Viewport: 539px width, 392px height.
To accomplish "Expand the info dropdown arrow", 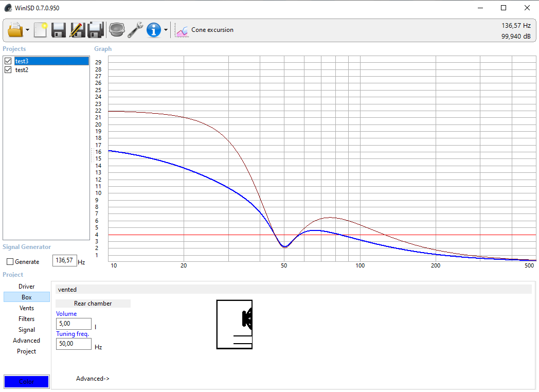I will tap(166, 30).
